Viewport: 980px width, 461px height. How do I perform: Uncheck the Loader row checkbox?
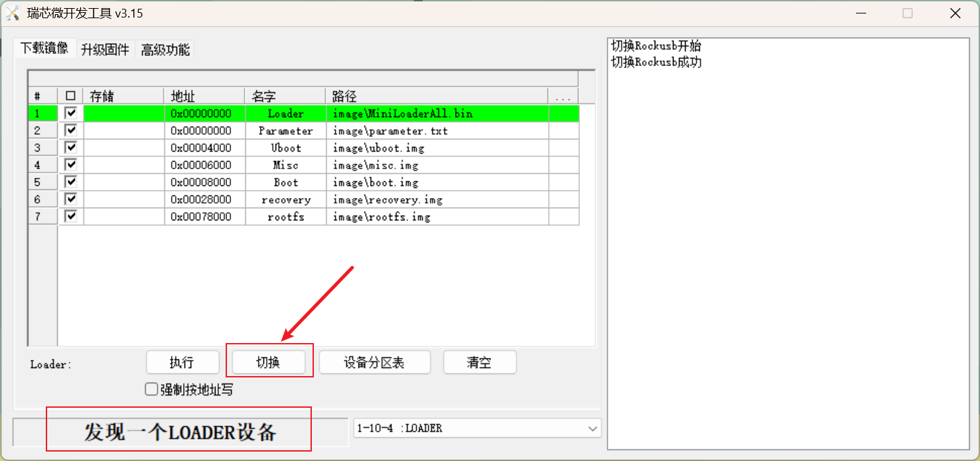71,113
